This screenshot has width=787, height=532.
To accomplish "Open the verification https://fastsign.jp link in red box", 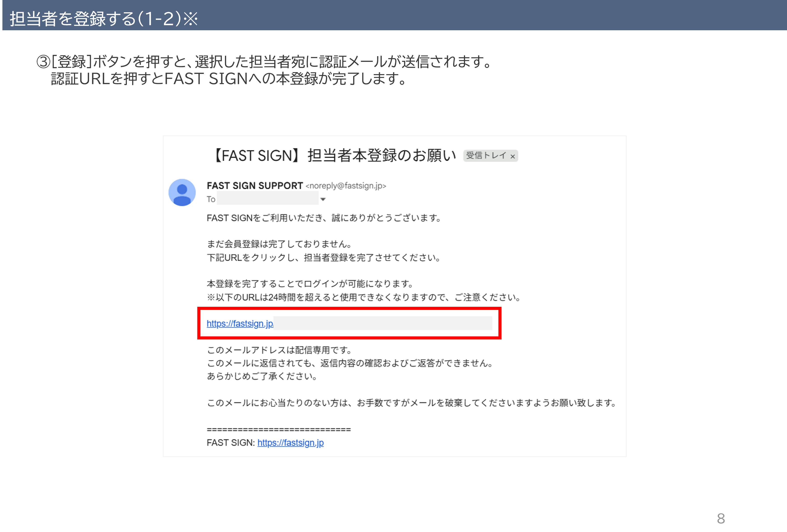I will tap(240, 323).
